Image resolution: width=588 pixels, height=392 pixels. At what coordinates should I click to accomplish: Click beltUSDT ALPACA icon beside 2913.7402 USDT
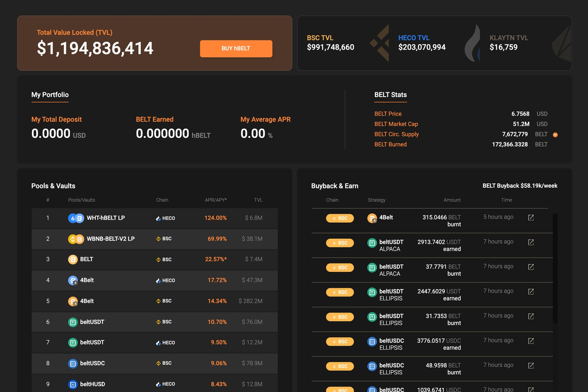point(372,243)
